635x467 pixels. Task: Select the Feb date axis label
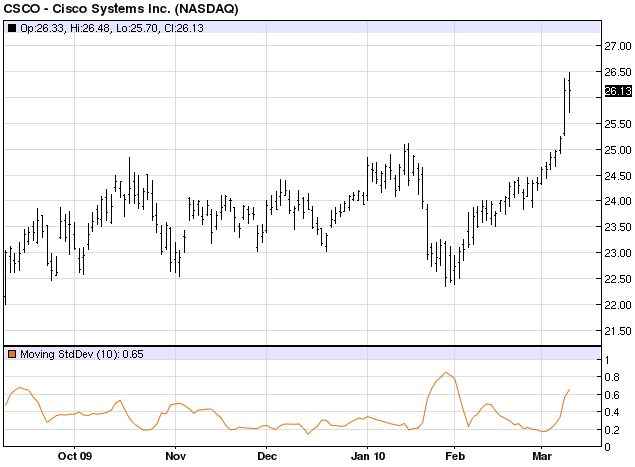[x=455, y=457]
